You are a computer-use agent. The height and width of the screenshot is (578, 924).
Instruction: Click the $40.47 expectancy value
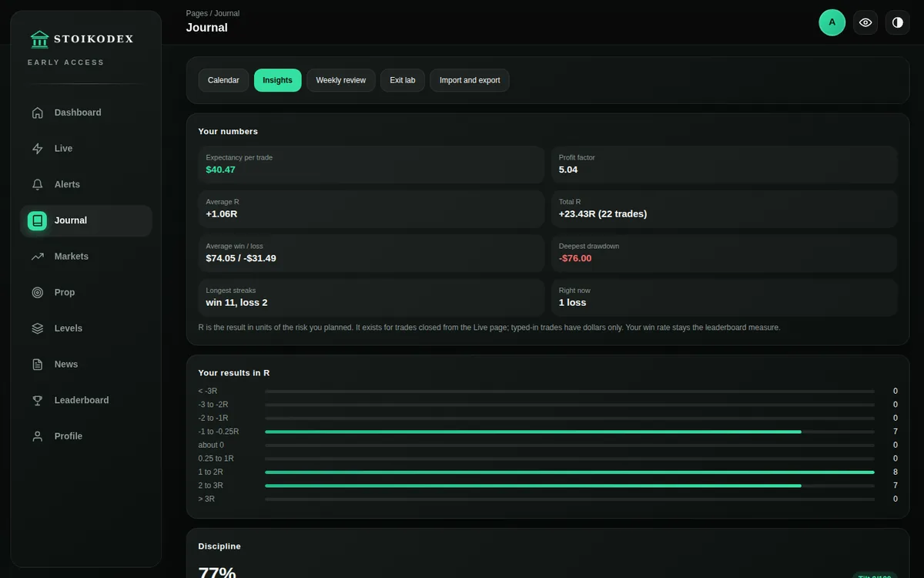(220, 170)
